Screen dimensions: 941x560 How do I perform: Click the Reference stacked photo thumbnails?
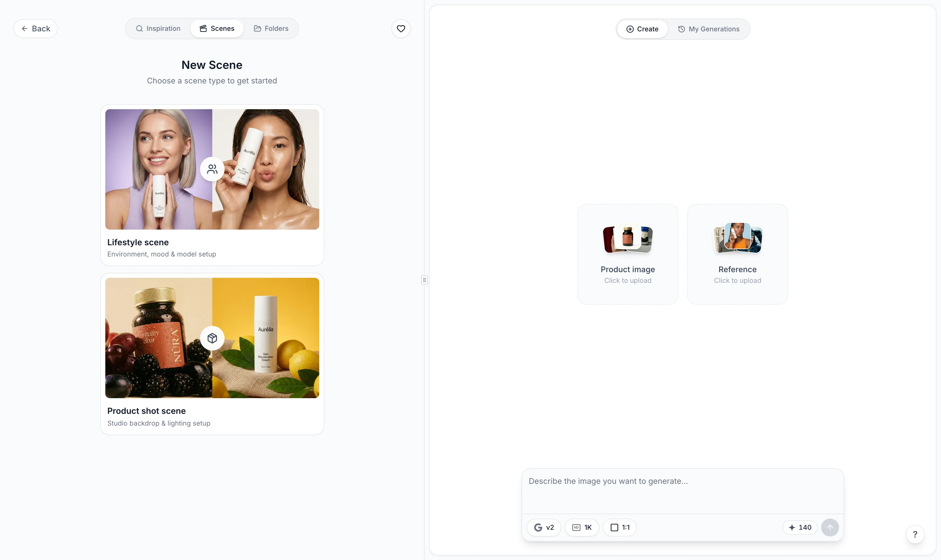click(737, 238)
